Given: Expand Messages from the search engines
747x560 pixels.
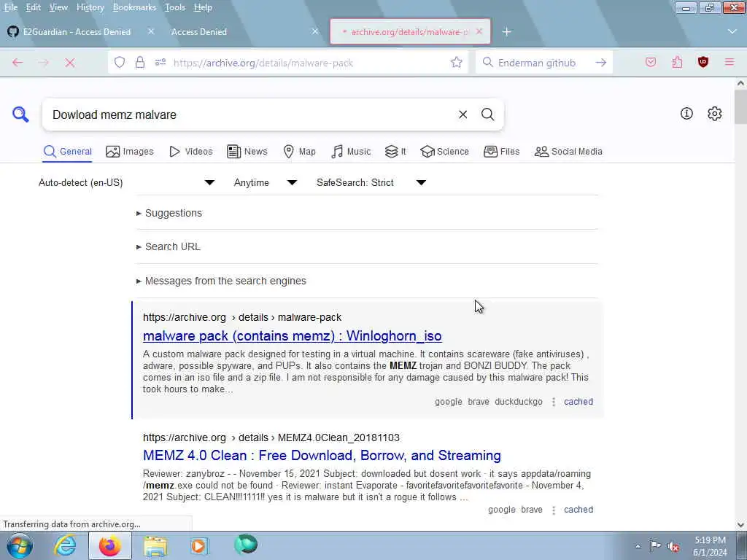Looking at the screenshot, I should coord(221,281).
